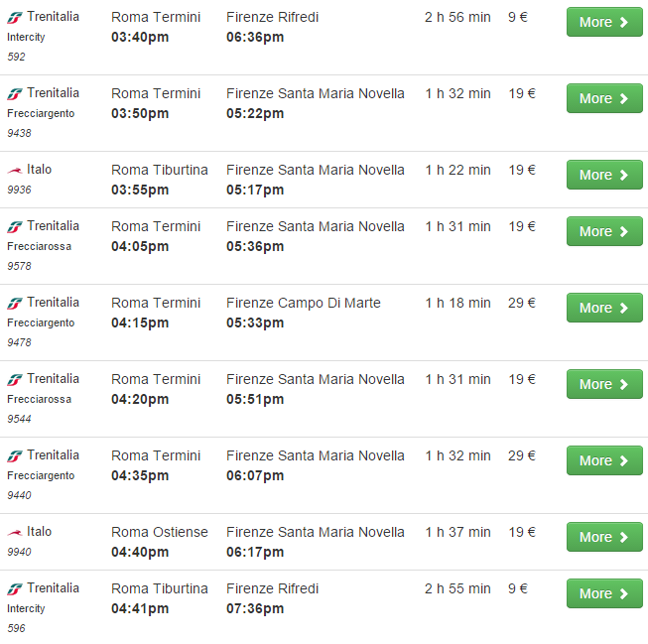648x644 pixels.
Task: Show More for the 04:41pm Intercity 596
Action: [603, 593]
